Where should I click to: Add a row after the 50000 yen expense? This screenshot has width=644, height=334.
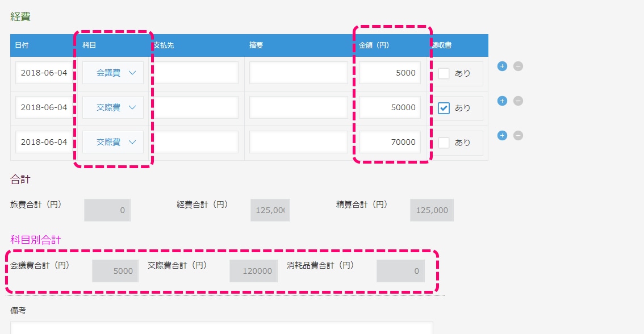pyautogui.click(x=502, y=101)
